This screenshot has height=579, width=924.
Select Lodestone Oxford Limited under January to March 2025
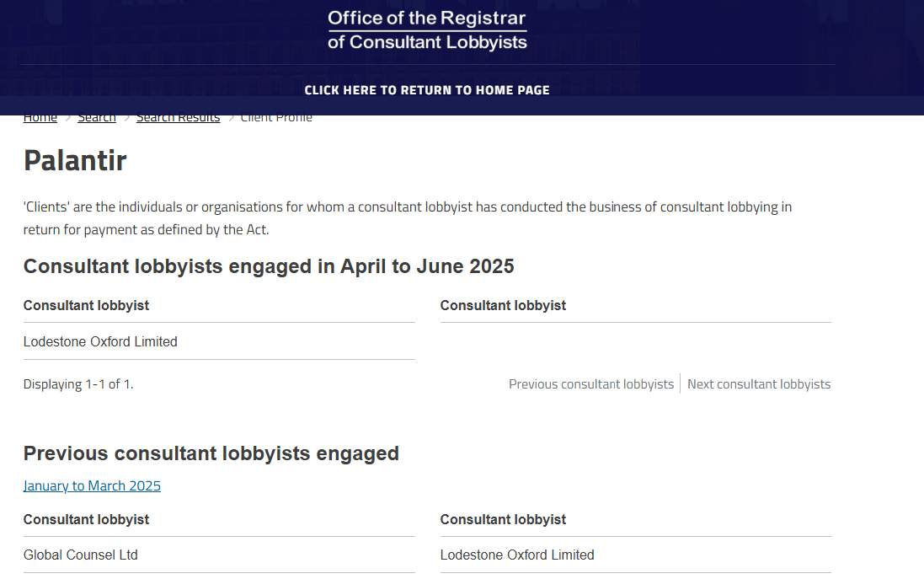(x=517, y=555)
